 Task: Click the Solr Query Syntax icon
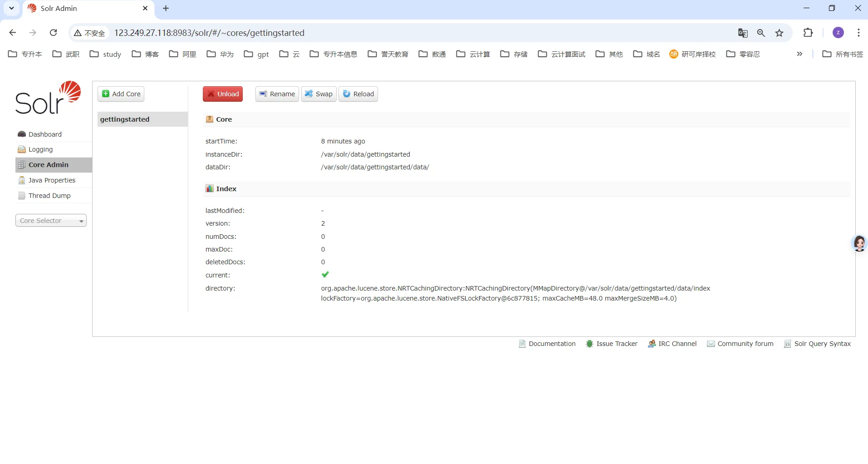tap(788, 344)
